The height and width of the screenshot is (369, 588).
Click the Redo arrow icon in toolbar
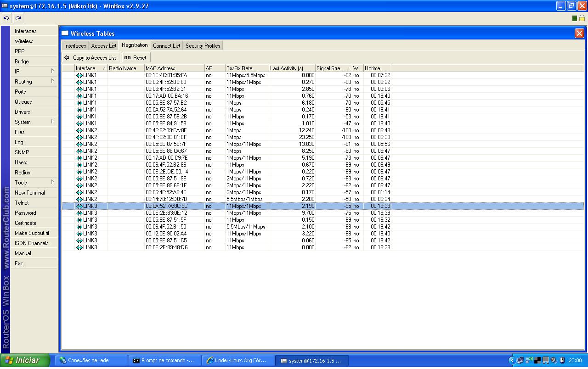(18, 18)
